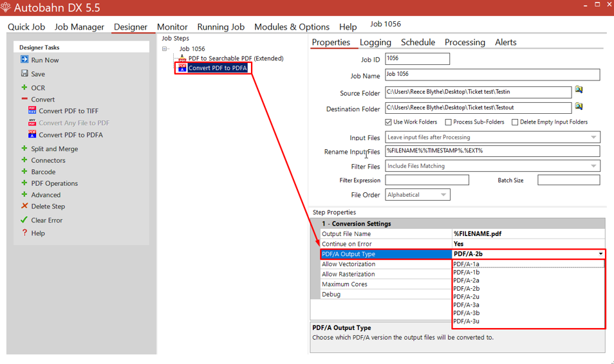The image size is (614, 364).
Task: Click the Delete Step red X icon
Action: pos(24,206)
